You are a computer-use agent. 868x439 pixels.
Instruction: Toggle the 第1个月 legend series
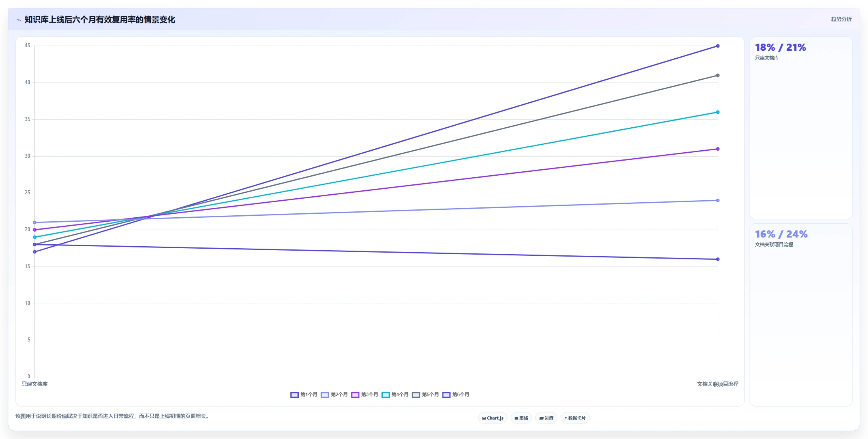(x=304, y=395)
